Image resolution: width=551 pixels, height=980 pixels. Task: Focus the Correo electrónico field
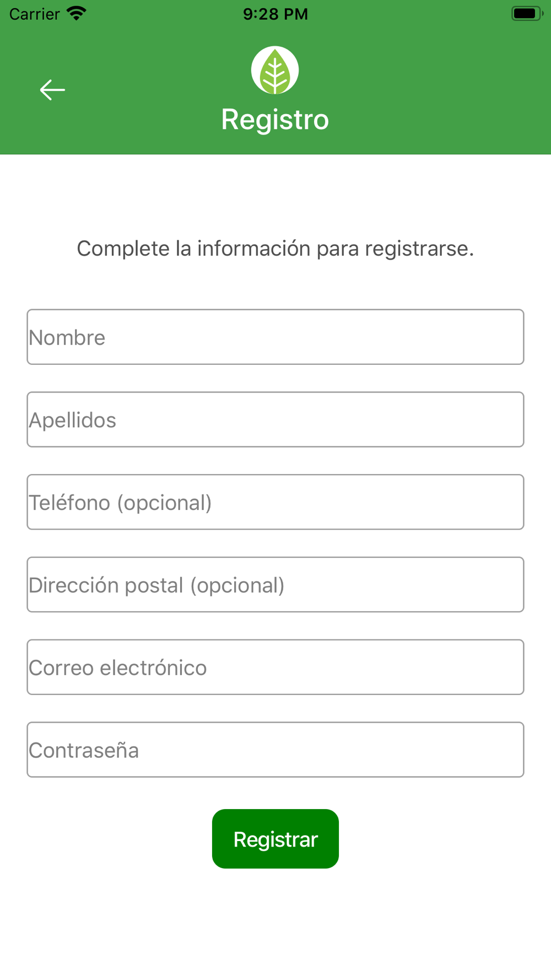point(275,667)
